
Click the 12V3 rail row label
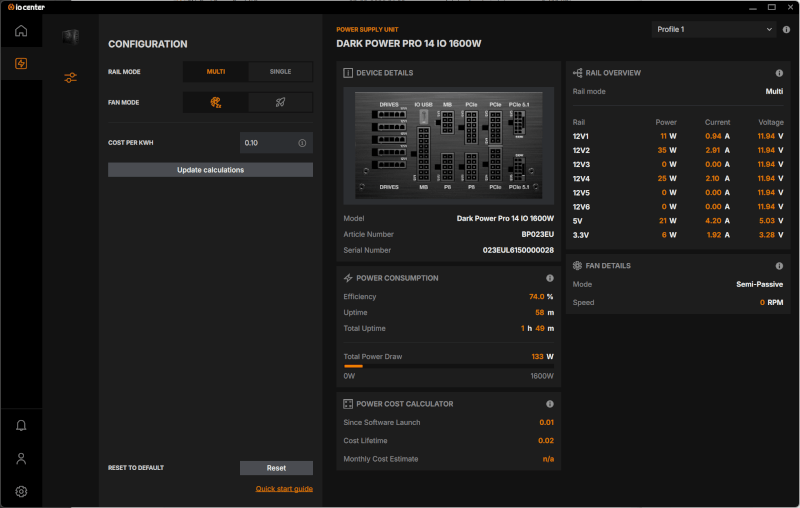(581, 165)
